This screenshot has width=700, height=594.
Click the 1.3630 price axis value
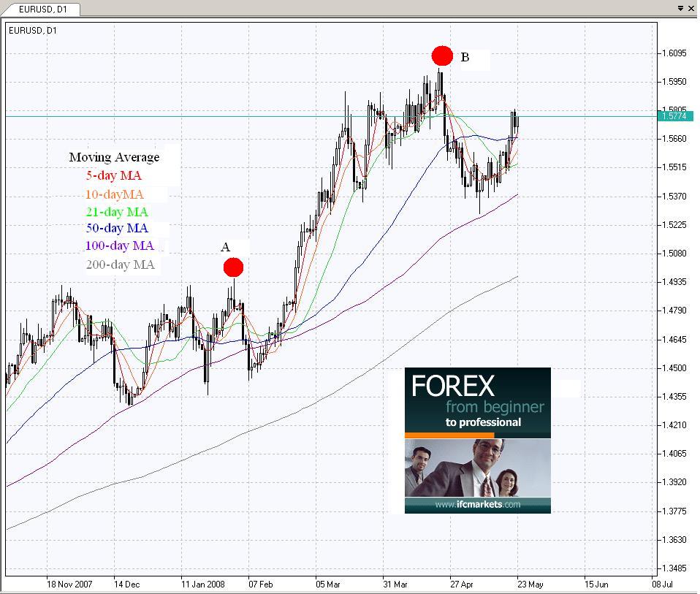click(x=674, y=539)
